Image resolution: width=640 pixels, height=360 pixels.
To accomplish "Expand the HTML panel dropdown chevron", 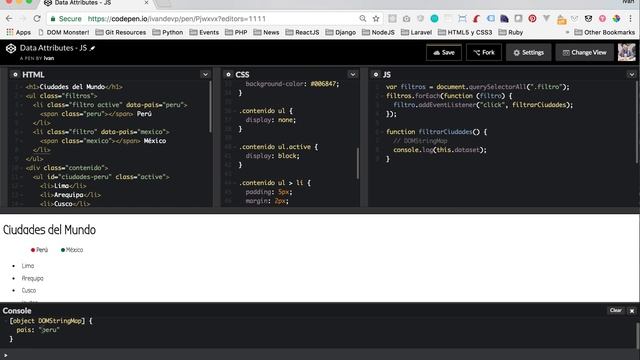I will pos(205,75).
